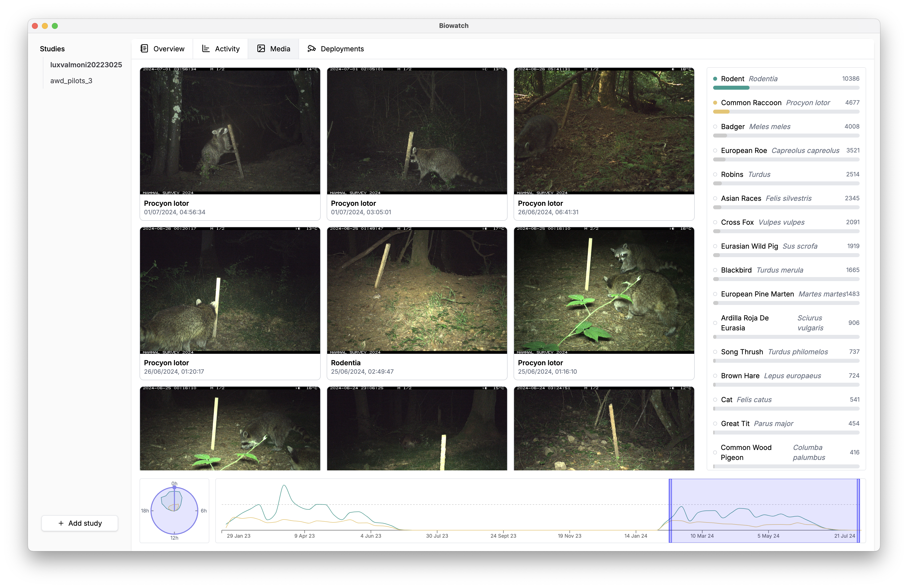The image size is (908, 588).
Task: Toggle the Rodent species filter dot
Action: tap(715, 79)
